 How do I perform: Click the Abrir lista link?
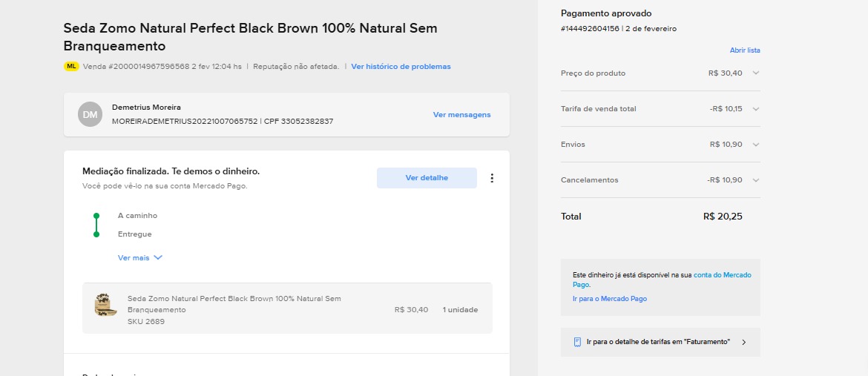(745, 50)
